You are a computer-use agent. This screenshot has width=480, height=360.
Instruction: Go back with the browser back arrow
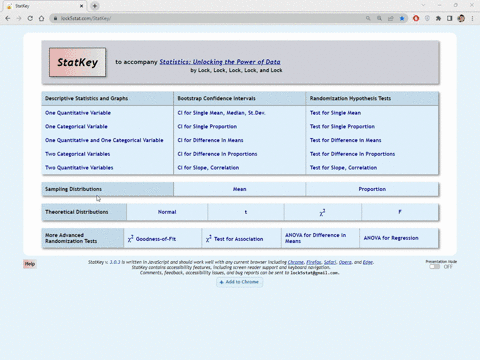8,18
